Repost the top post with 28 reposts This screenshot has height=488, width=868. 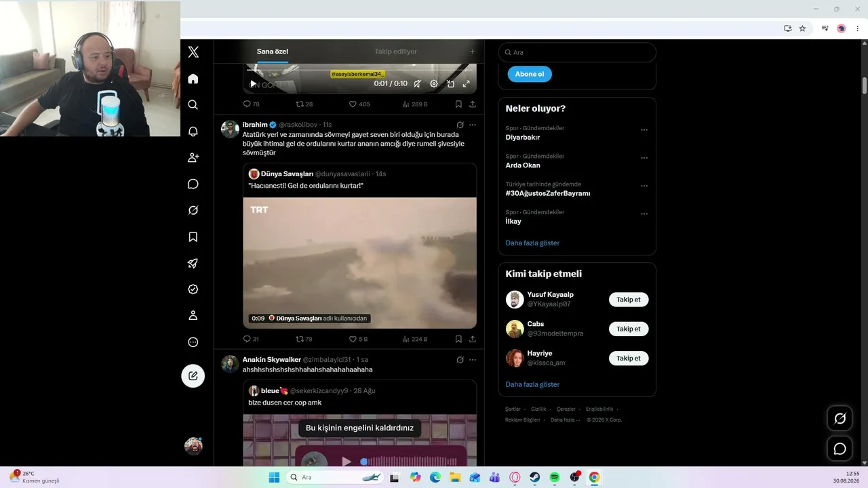pos(304,104)
